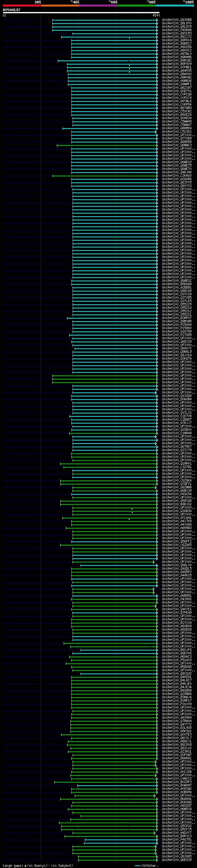Select label UniRef100_Q3KQT6
Screen dimensions: 197x868
[177, 358]
